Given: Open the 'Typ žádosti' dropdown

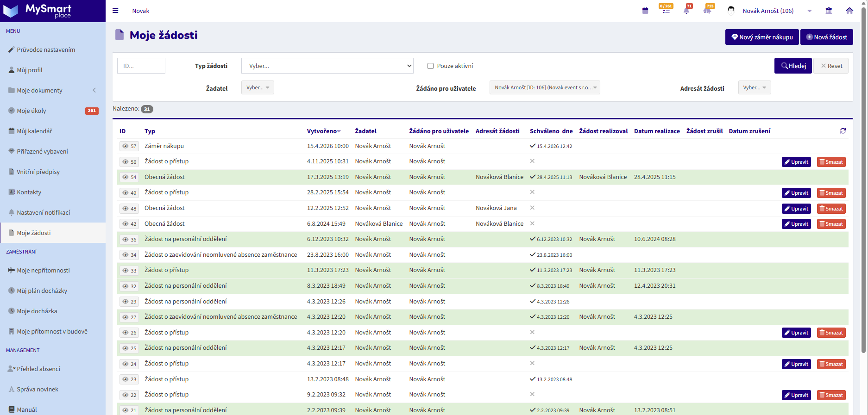Looking at the screenshot, I should [327, 66].
